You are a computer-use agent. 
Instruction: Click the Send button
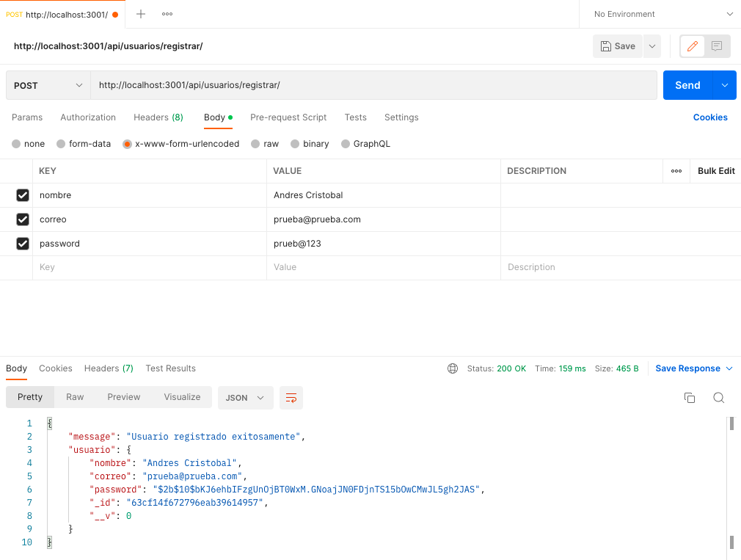pos(687,86)
